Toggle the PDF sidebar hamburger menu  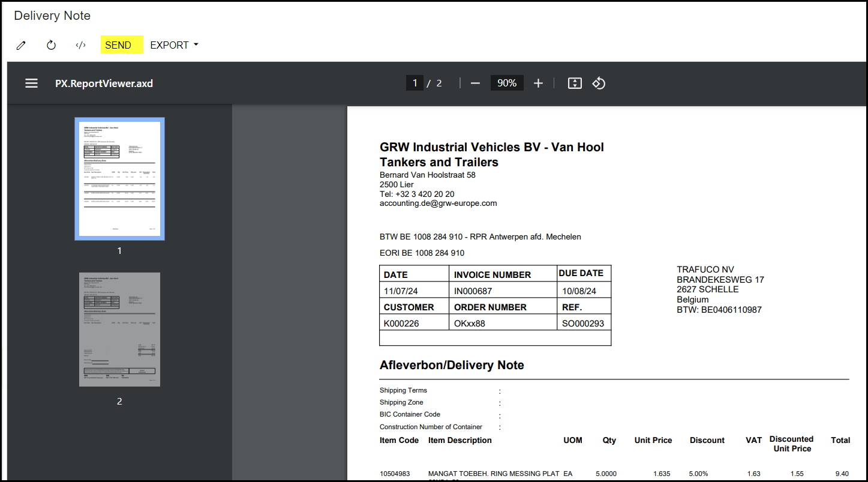tap(31, 83)
